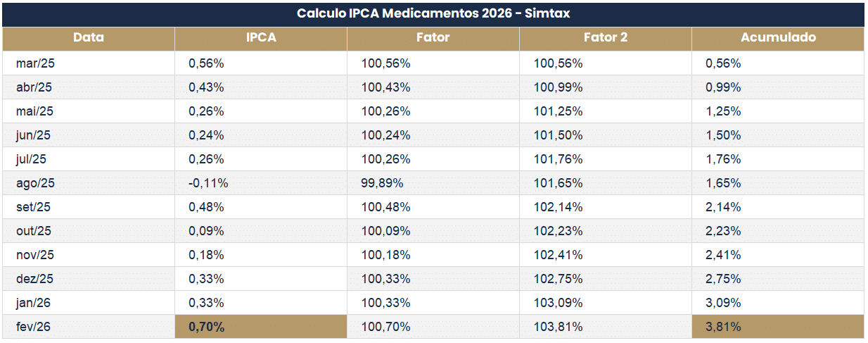Click the 'dez/25' date cell
The height and width of the screenshot is (343, 868).
click(x=35, y=279)
